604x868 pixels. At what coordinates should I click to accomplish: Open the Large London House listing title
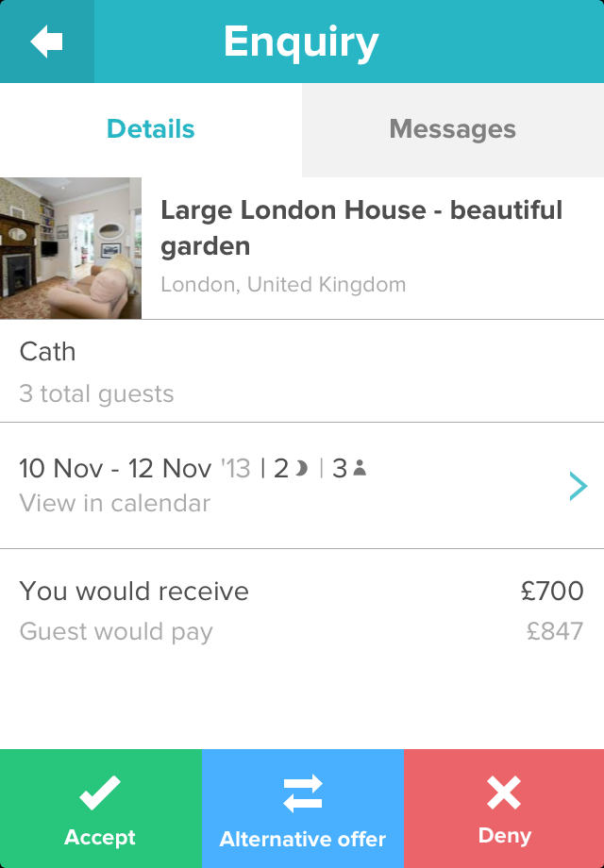361,227
